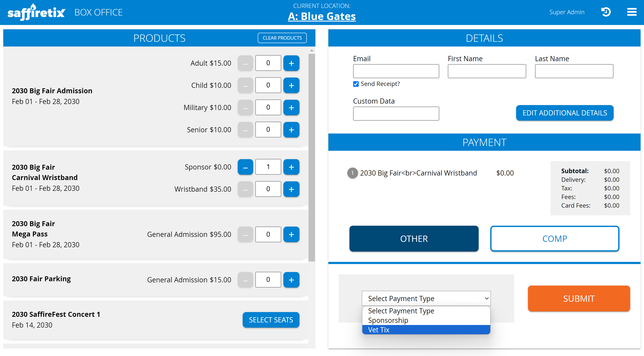Click the Clear Products button
This screenshot has width=644, height=356.
[x=282, y=38]
